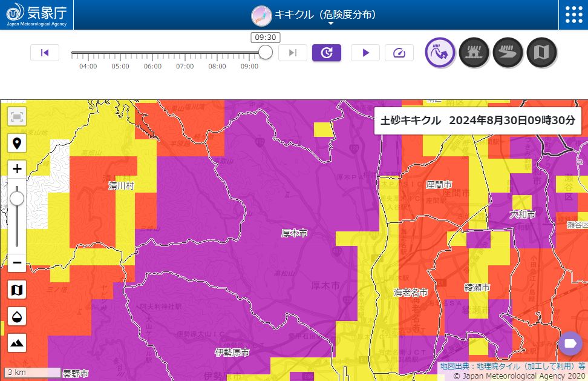Switch to the inundation risk house icon
Viewport: 588px width, 381px height.
point(474,53)
